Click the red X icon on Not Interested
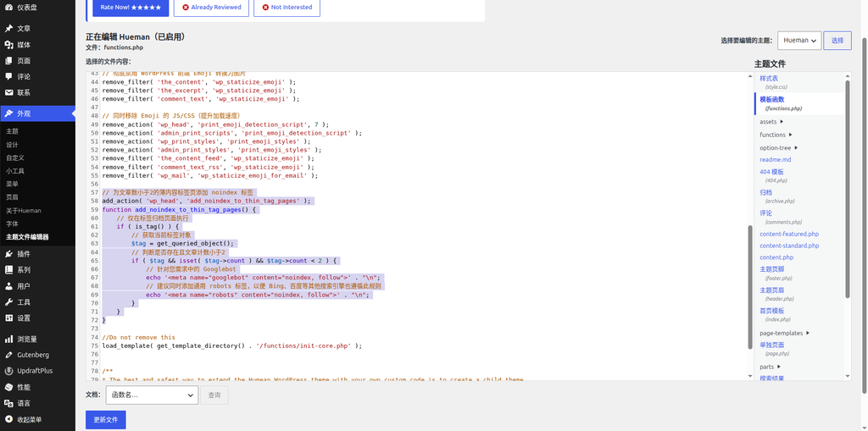The height and width of the screenshot is (431, 868). (265, 7)
